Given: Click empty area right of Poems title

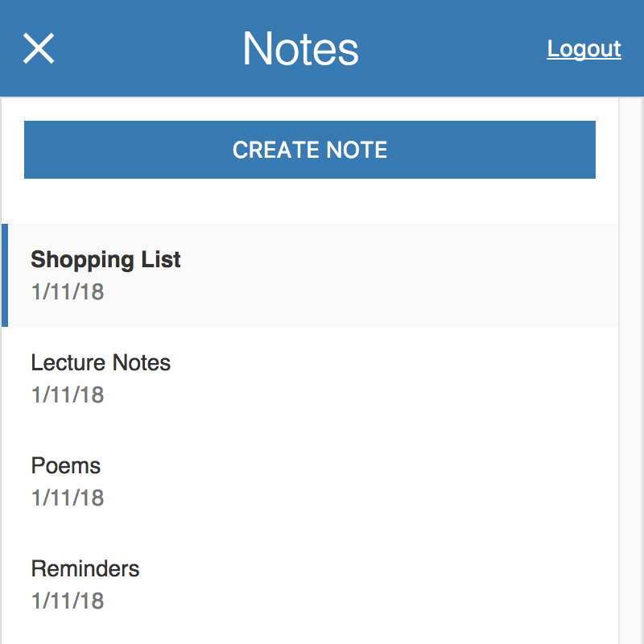Looking at the screenshot, I should [357, 466].
